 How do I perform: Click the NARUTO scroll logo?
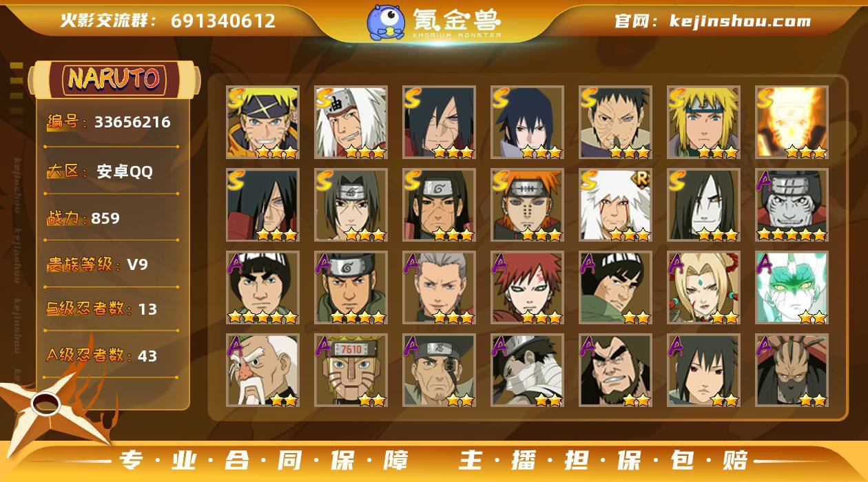pyautogui.click(x=114, y=78)
